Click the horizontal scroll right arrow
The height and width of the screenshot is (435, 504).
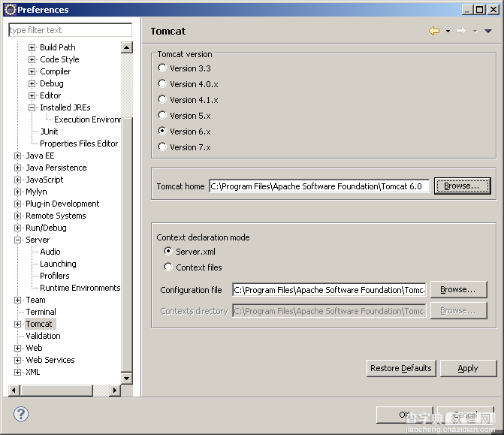pos(115,391)
